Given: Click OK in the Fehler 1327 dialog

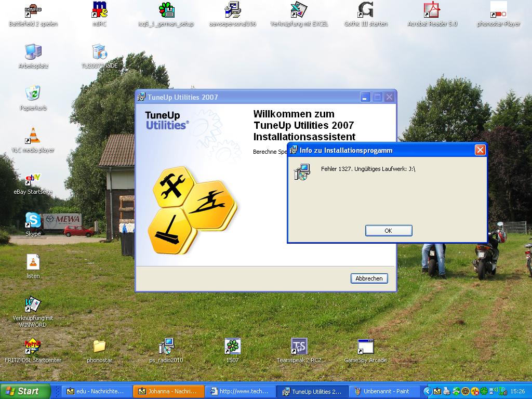Looking at the screenshot, I should coord(389,231).
